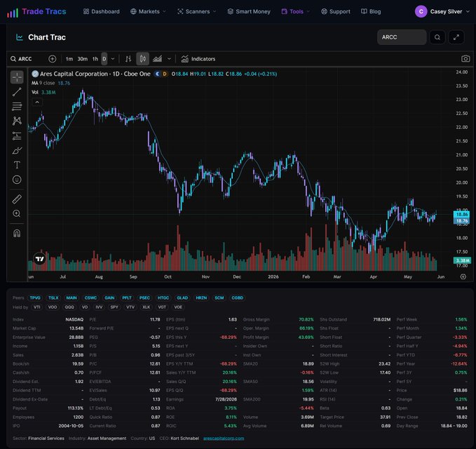Open the Dashboard page
The height and width of the screenshot is (449, 476).
click(x=102, y=11)
